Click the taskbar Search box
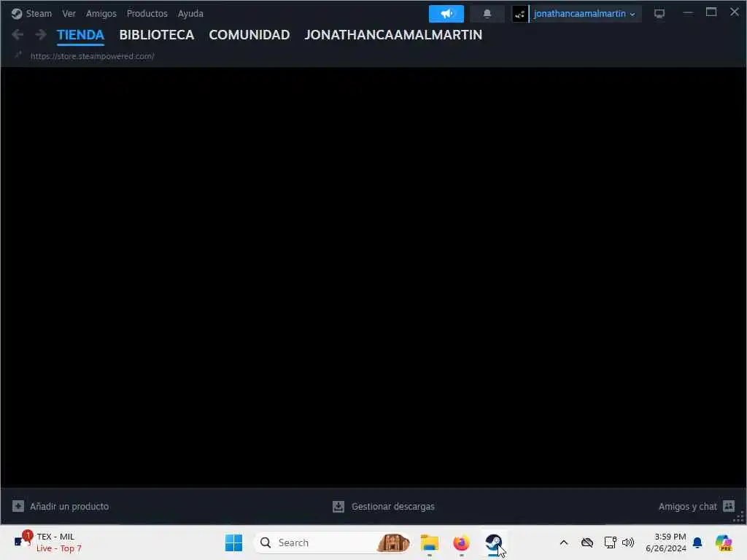The width and height of the screenshot is (747, 560). point(332,542)
